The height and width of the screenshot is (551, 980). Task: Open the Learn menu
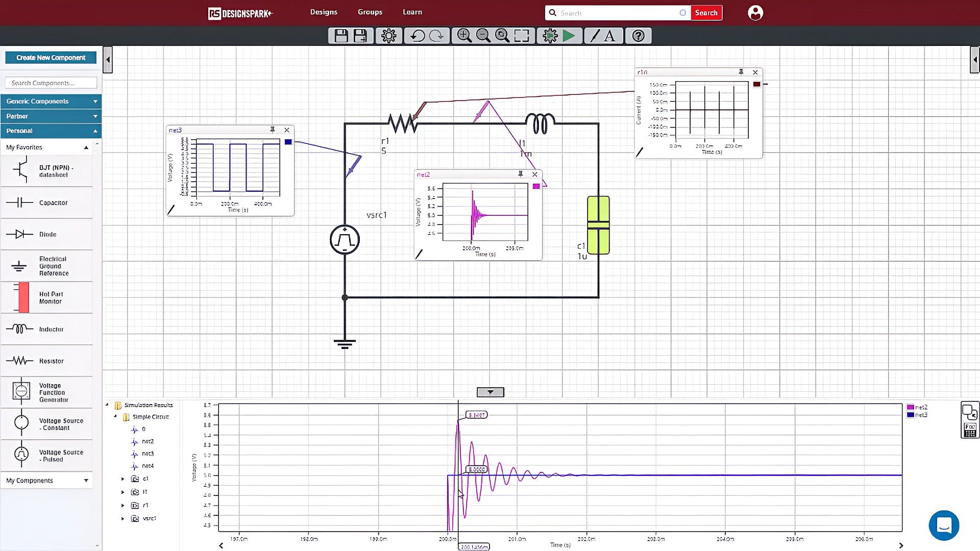click(412, 12)
